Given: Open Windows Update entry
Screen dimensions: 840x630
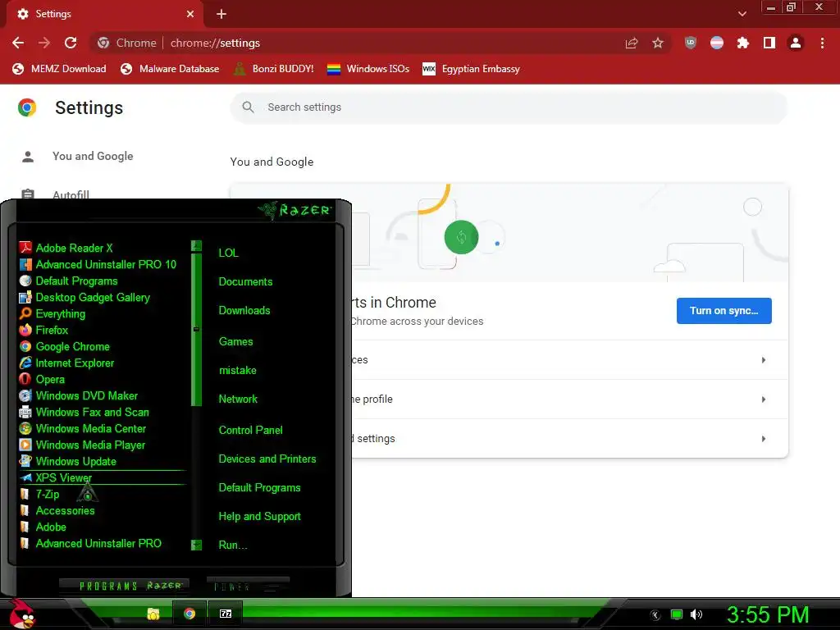Looking at the screenshot, I should tap(67, 461).
